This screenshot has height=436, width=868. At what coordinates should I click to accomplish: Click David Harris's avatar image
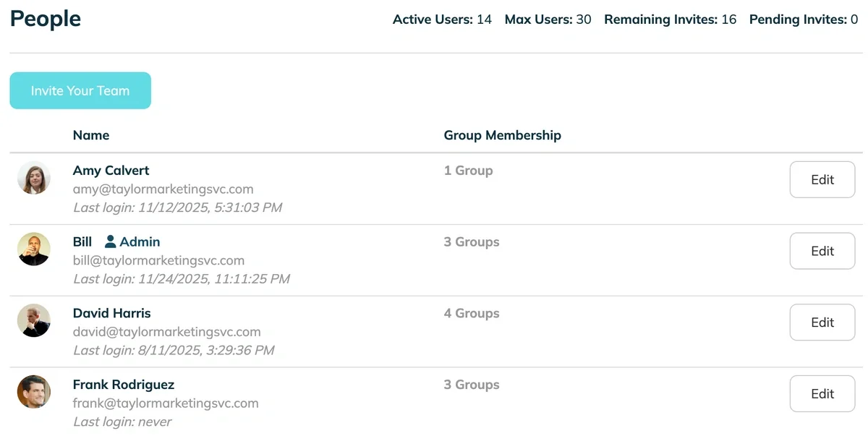pyautogui.click(x=34, y=320)
